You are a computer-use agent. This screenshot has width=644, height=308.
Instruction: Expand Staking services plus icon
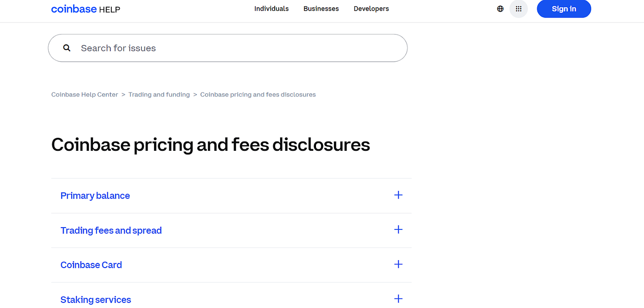(398, 299)
